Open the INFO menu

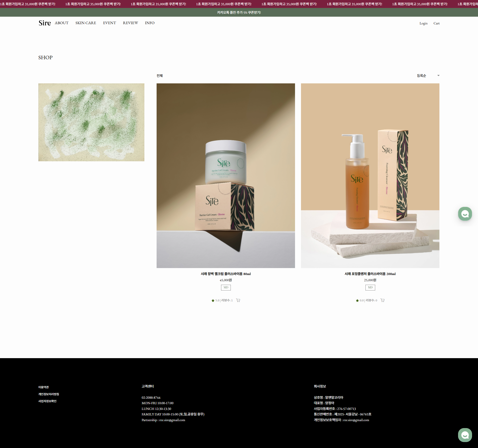coord(150,23)
